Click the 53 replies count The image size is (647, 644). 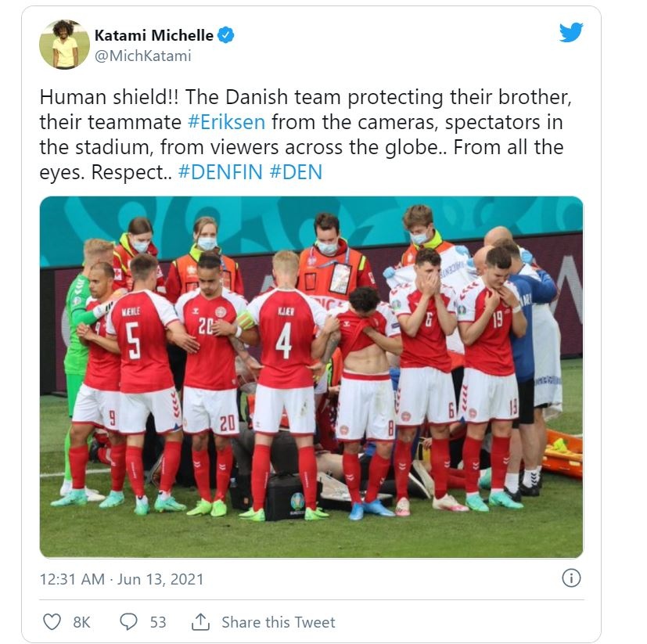[158, 622]
